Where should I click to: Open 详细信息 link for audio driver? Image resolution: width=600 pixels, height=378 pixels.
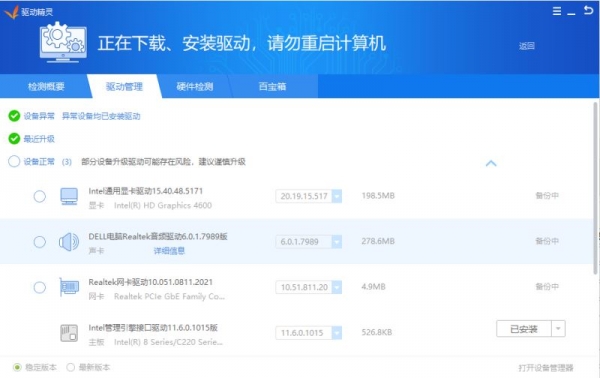[169, 251]
